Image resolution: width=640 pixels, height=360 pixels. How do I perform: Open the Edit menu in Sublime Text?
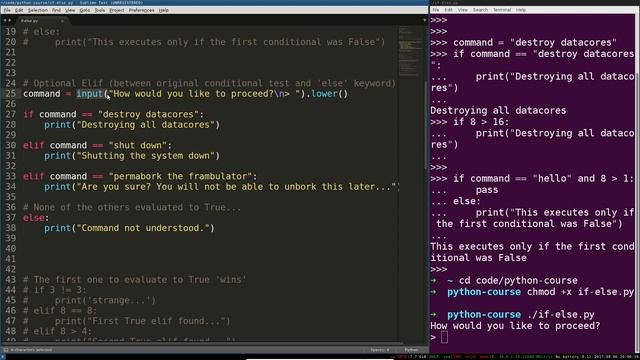[x=19, y=10]
